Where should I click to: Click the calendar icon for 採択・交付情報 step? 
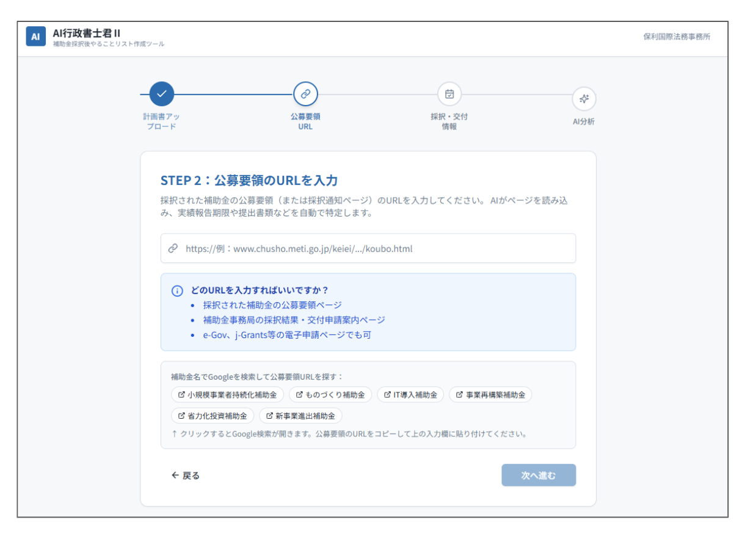(x=449, y=94)
